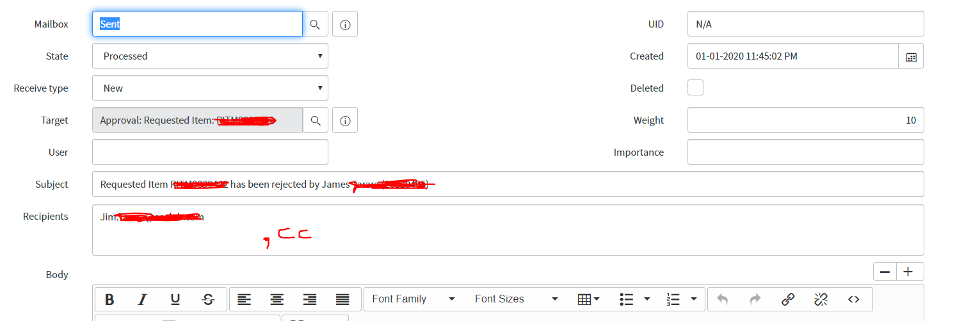Image resolution: width=980 pixels, height=321 pixels.
Task: Insert a link using the chain icon
Action: coord(788,299)
